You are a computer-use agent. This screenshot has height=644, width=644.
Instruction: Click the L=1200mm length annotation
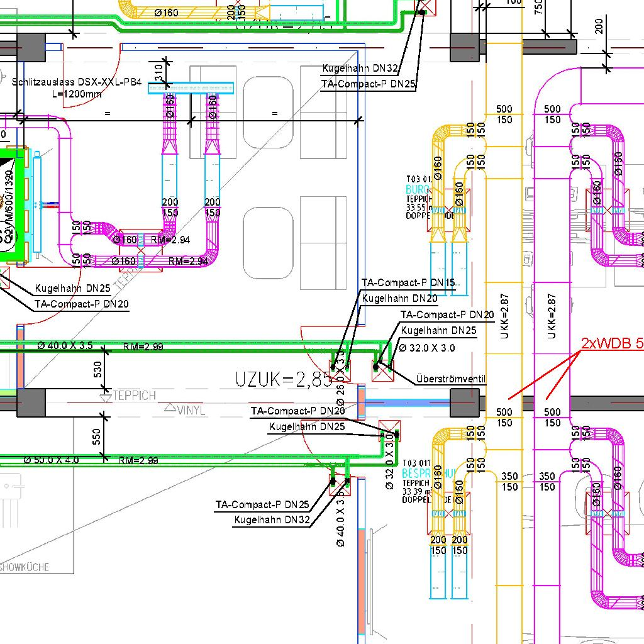point(77,94)
